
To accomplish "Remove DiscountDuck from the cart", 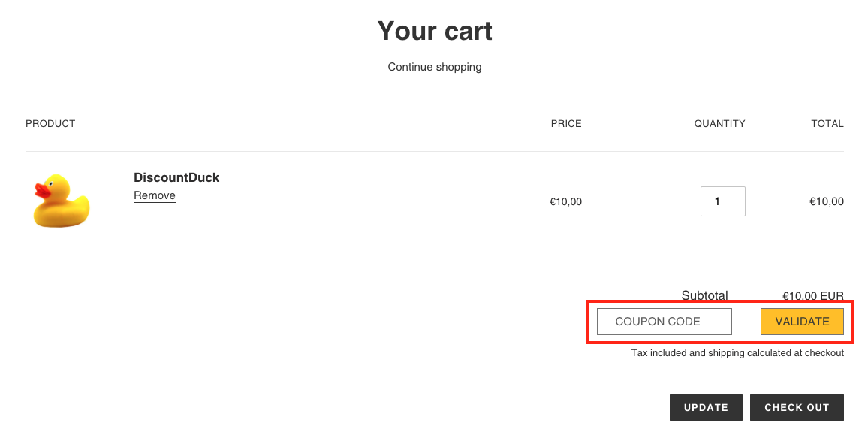I will [x=155, y=195].
